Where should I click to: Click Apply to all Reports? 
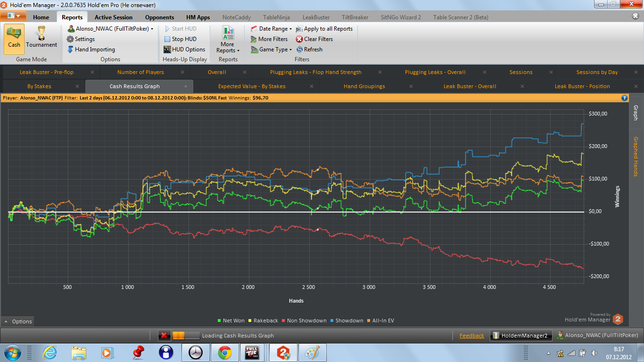click(x=324, y=29)
